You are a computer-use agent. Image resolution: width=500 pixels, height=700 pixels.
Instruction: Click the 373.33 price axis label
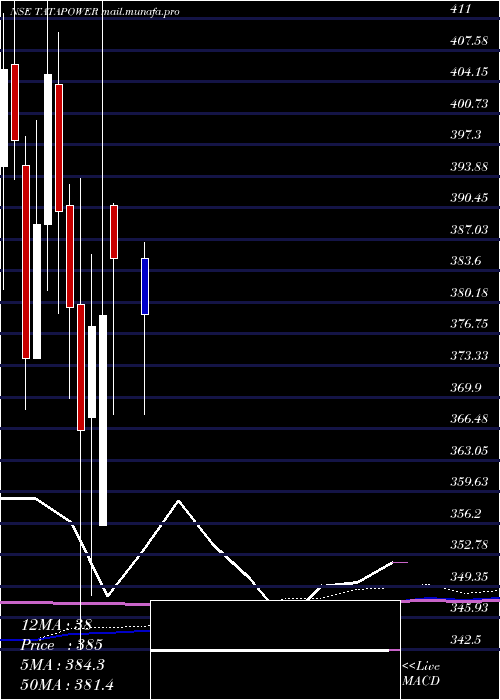467,355
